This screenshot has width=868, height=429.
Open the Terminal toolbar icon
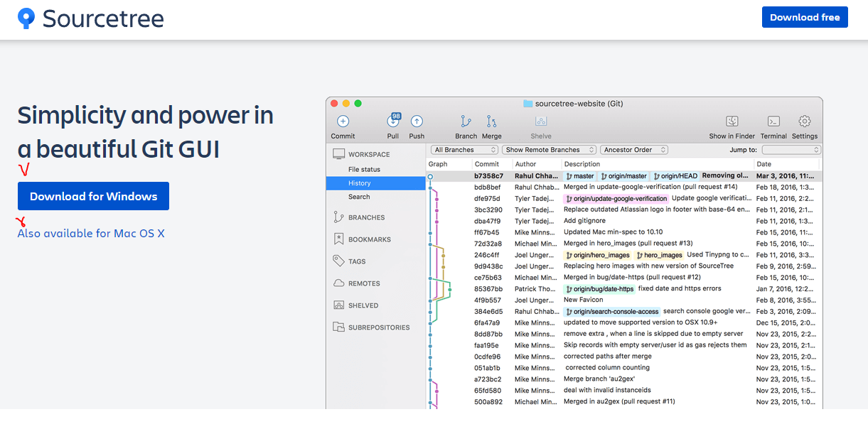[774, 121]
